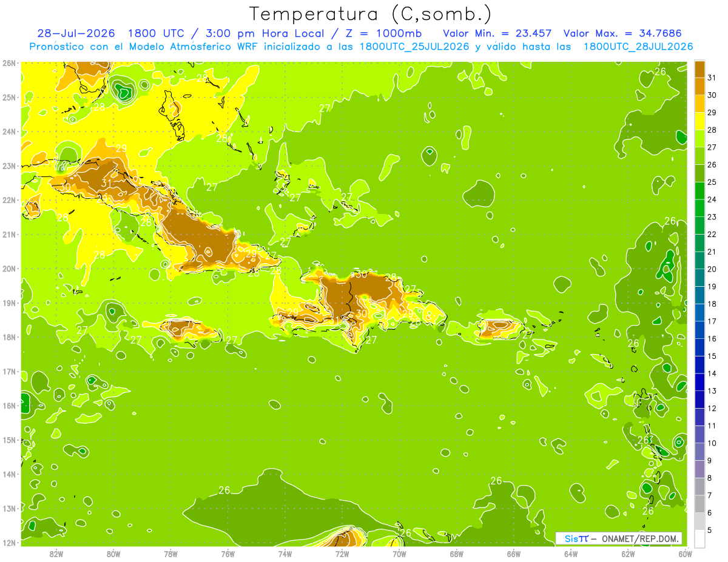Click the "12N" latitude axis label
Viewport: 728px width, 562px height.
coord(8,543)
